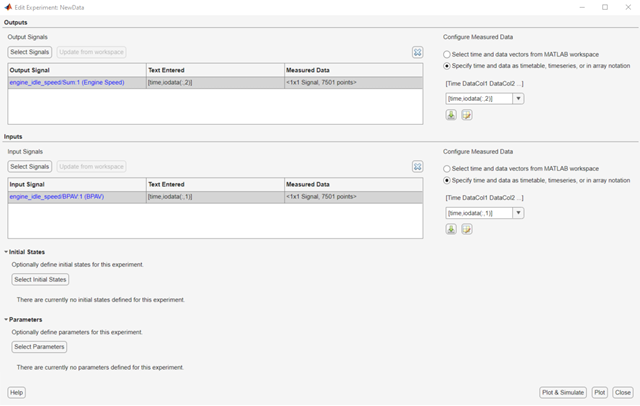Click Select Signals button under Input Signals
This screenshot has height=406, width=640.
[x=29, y=166]
